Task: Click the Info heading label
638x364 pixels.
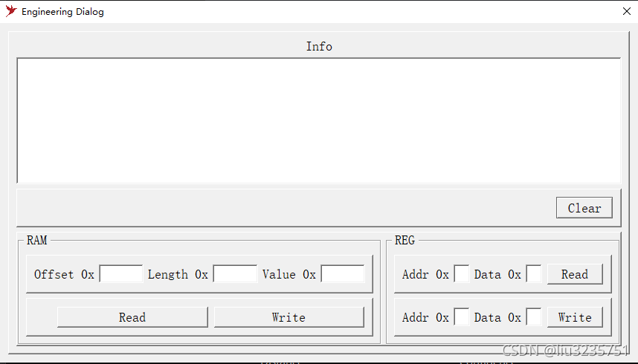Action: tap(319, 46)
